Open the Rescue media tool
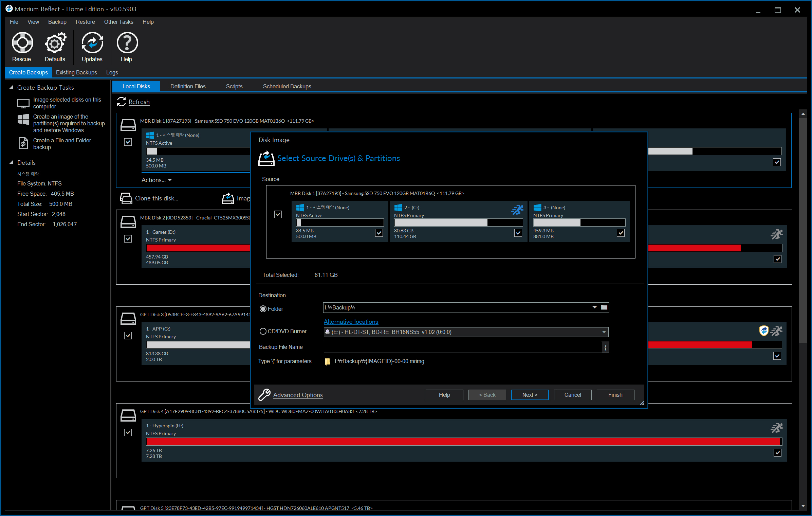Screen dimensions: 812x516 (x=22, y=43)
